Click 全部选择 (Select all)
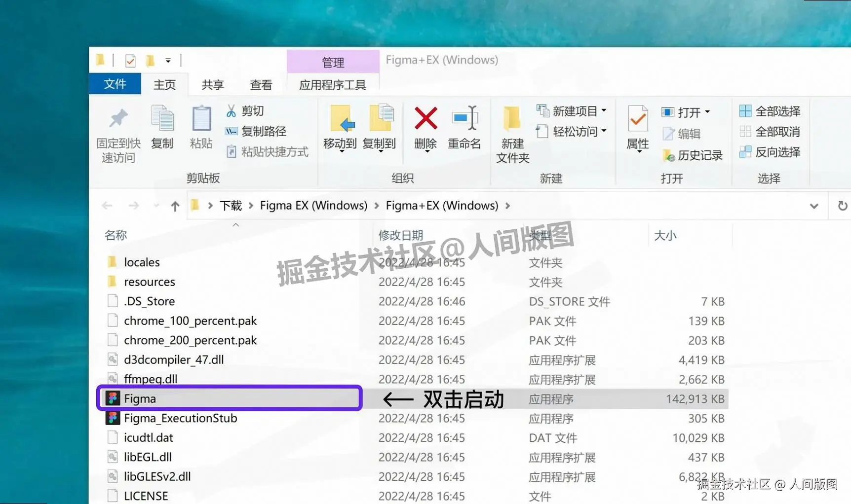 pos(770,111)
